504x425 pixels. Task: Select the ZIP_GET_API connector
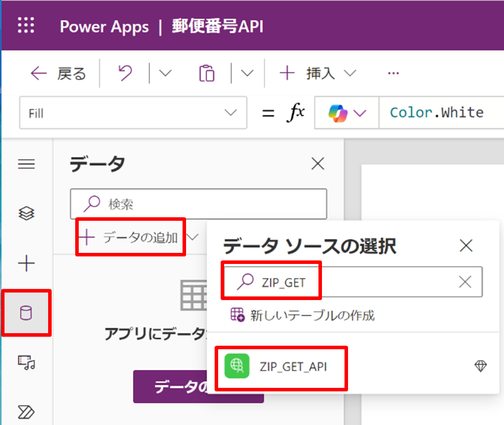353,366
